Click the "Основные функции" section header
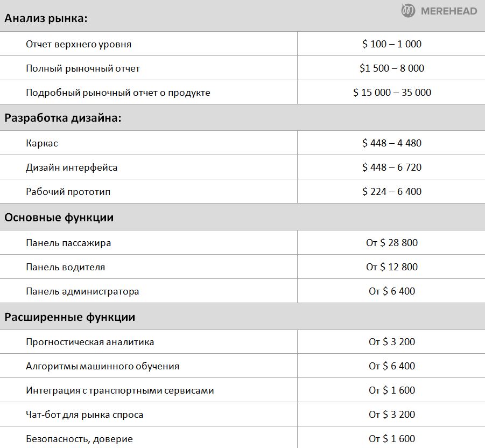 (x=59, y=218)
